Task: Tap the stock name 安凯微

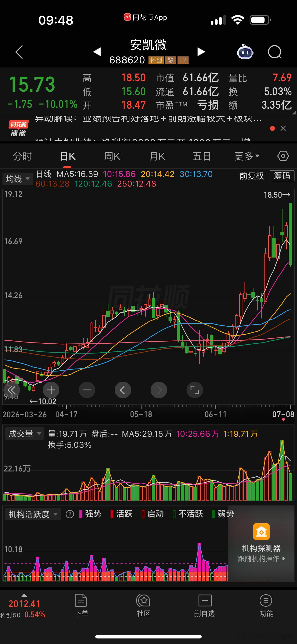Action: 148,45
